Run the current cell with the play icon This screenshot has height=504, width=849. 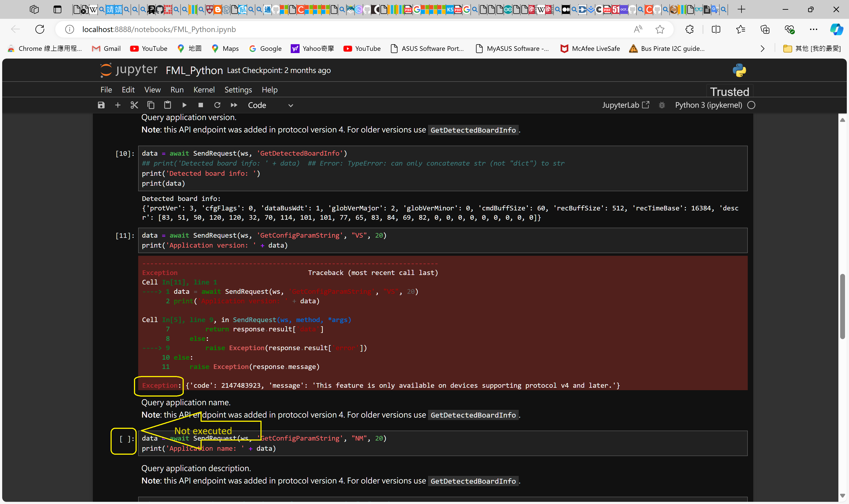coord(184,105)
